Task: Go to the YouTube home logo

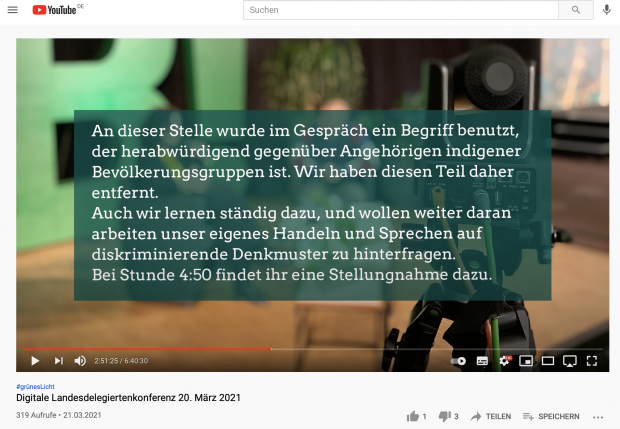Action: click(58, 10)
